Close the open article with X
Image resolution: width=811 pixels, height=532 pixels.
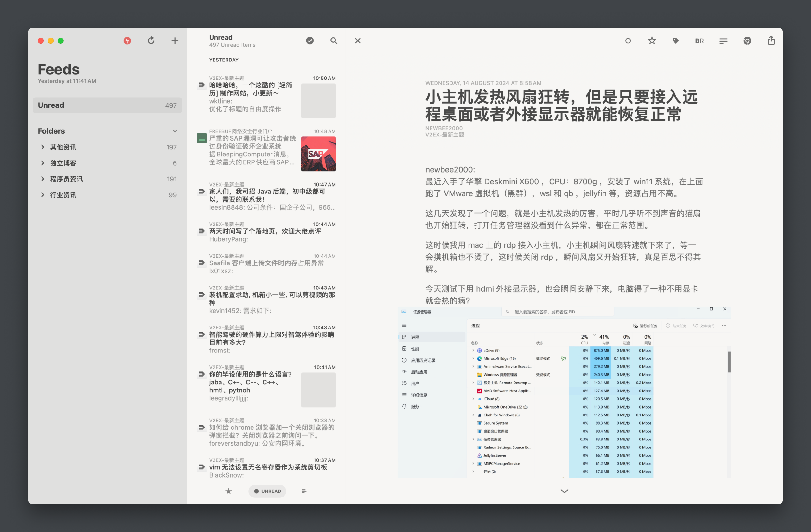[358, 41]
